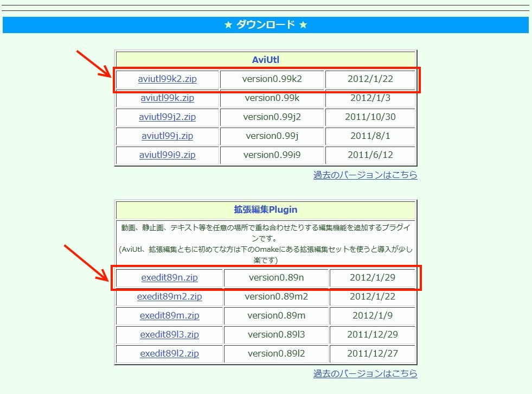Download exedit89n.zip plugin

click(169, 277)
